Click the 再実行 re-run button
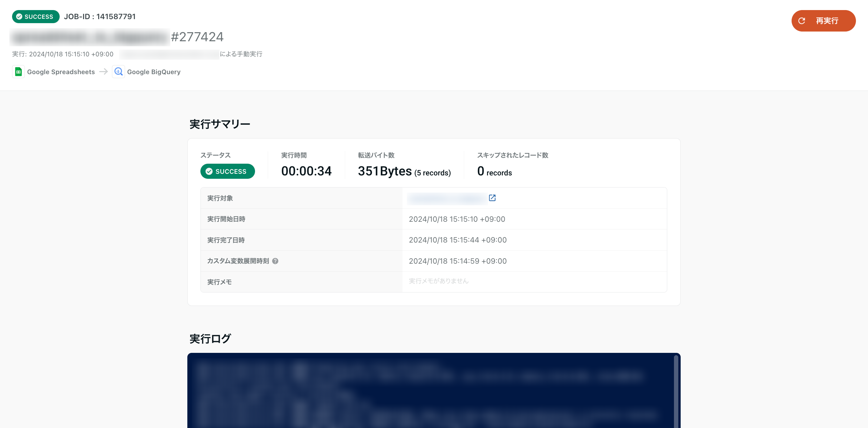The height and width of the screenshot is (428, 868). click(823, 21)
